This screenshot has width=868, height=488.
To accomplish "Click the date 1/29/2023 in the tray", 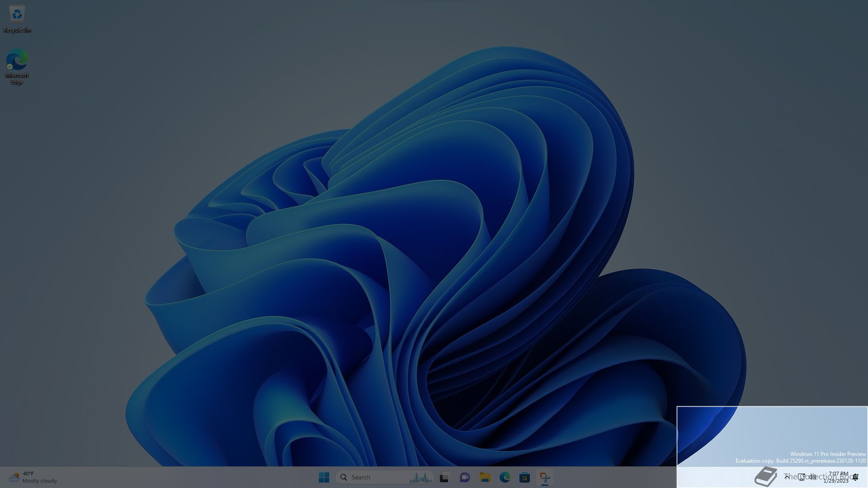I will [835, 481].
